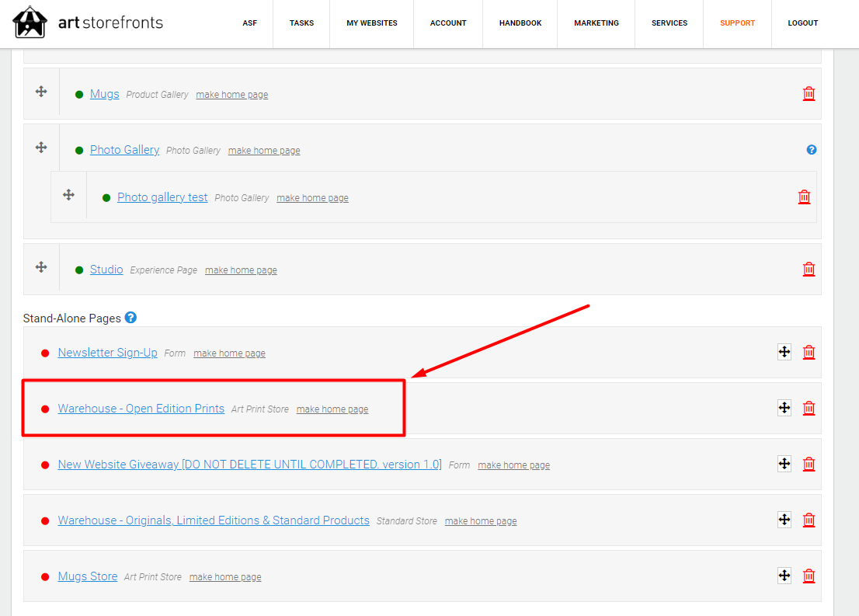Select the nested Photo gallery test item
859x616 pixels.
[162, 197]
